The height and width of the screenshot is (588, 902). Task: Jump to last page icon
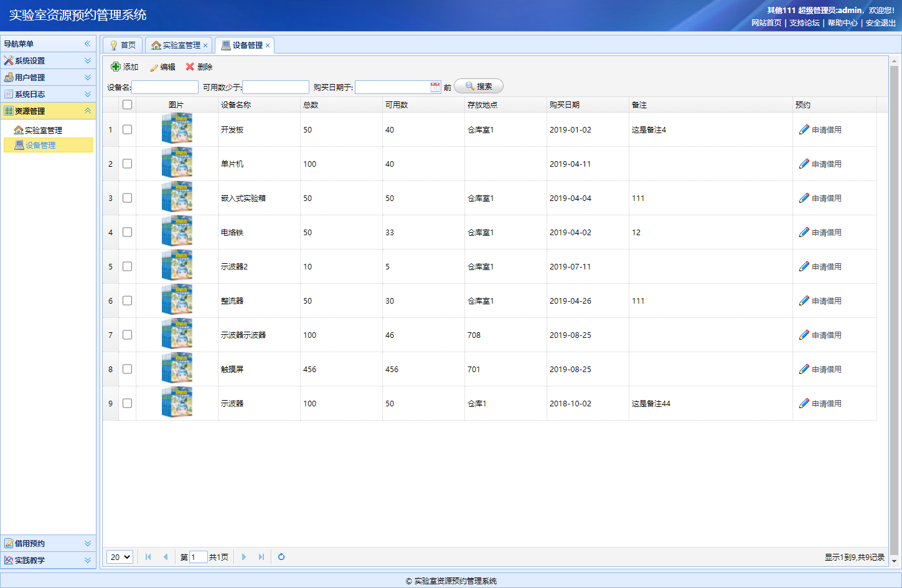coord(261,557)
